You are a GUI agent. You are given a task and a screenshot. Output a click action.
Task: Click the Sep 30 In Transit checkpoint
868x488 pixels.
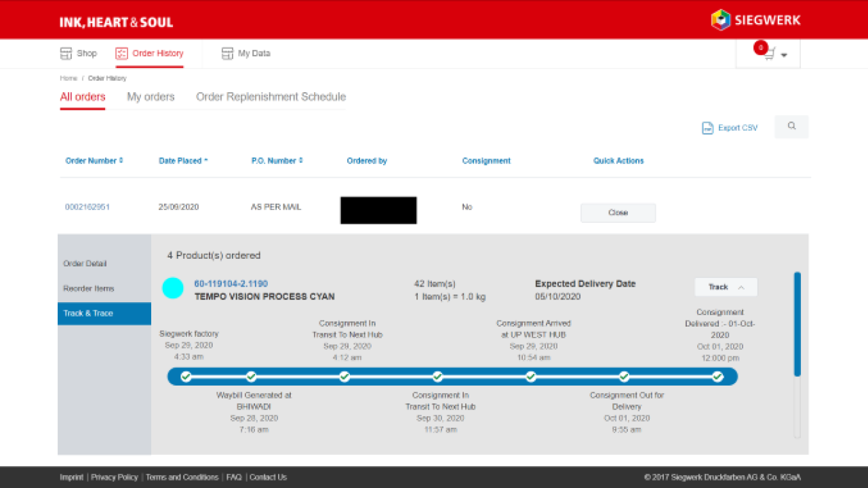coord(437,376)
